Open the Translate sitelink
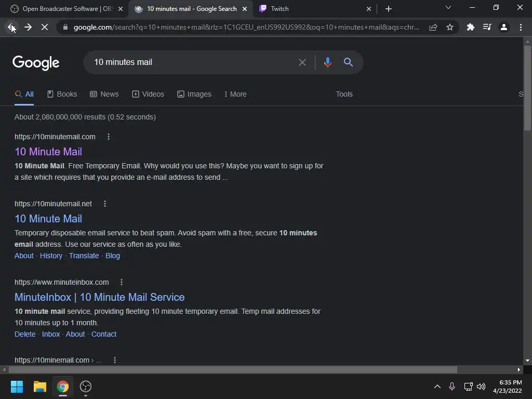This screenshot has height=399, width=532. click(84, 256)
